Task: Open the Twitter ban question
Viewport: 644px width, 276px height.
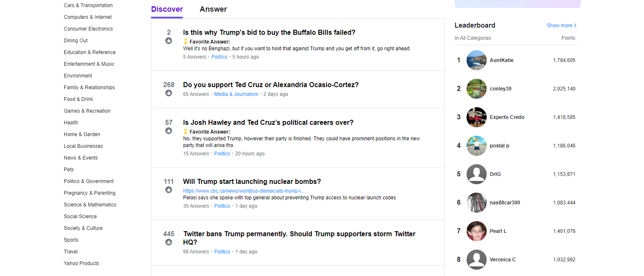Action: [x=299, y=238]
